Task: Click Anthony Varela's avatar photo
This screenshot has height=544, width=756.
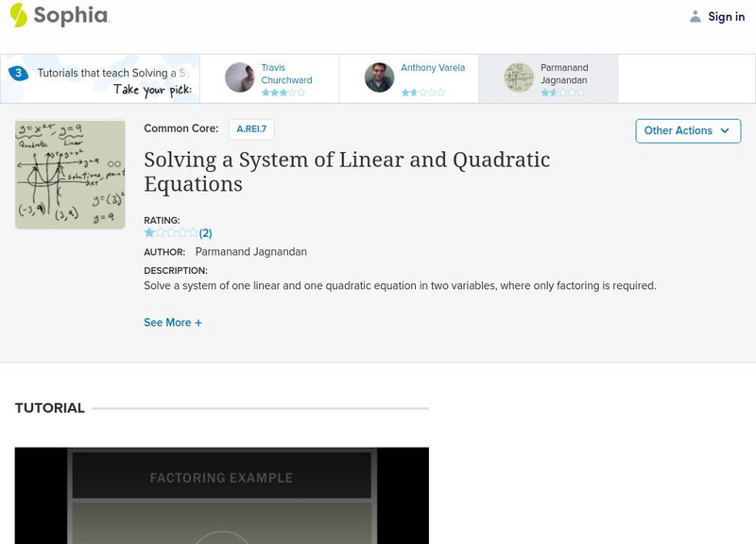Action: pos(379,78)
